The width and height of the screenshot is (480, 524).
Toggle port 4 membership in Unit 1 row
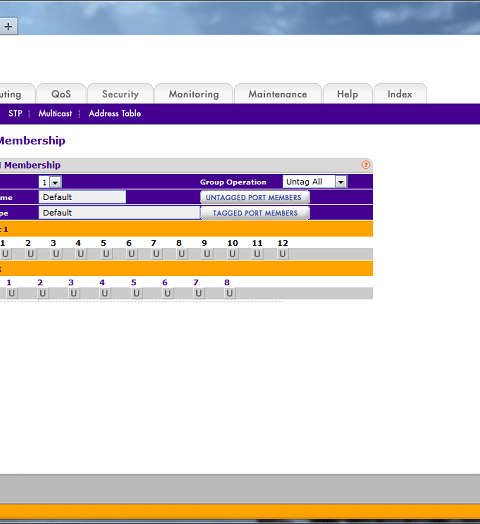(x=81, y=254)
